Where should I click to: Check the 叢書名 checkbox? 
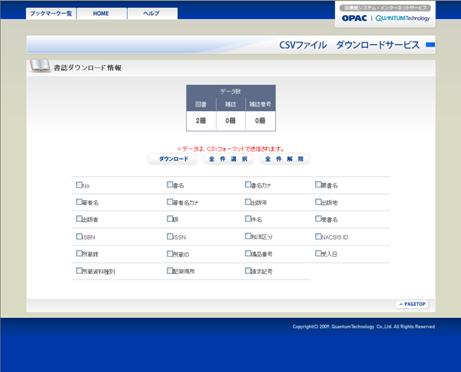coord(318,219)
